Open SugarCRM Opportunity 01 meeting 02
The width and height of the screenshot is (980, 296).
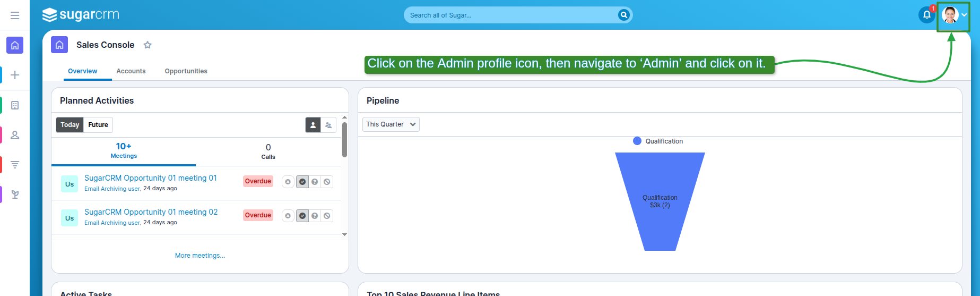click(151, 212)
